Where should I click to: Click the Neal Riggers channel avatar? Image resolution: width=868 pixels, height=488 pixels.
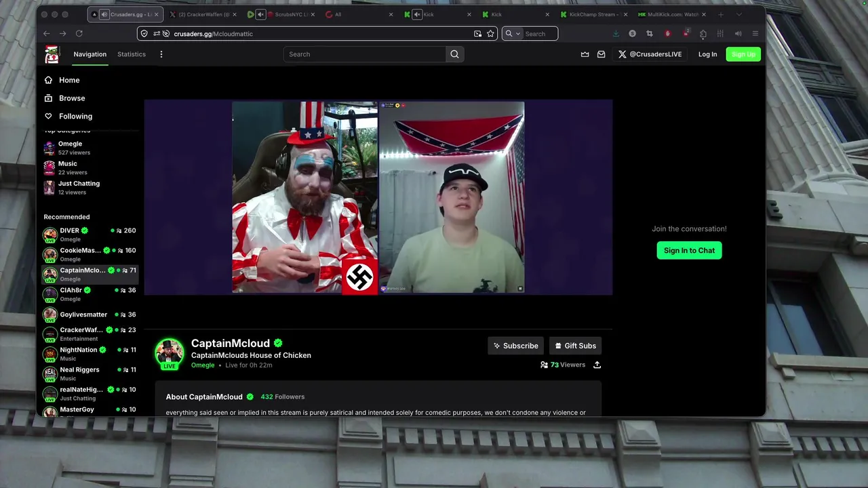pyautogui.click(x=50, y=373)
